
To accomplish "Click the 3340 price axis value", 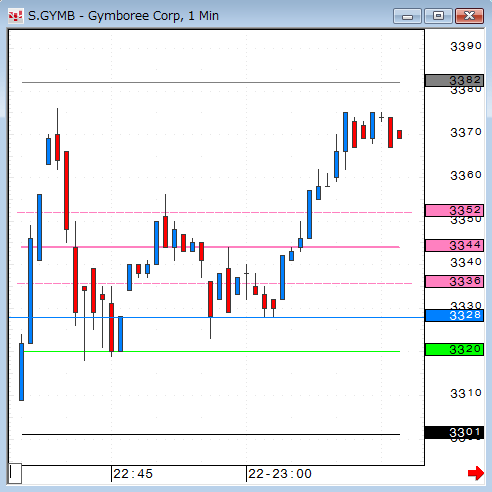I will (466, 262).
